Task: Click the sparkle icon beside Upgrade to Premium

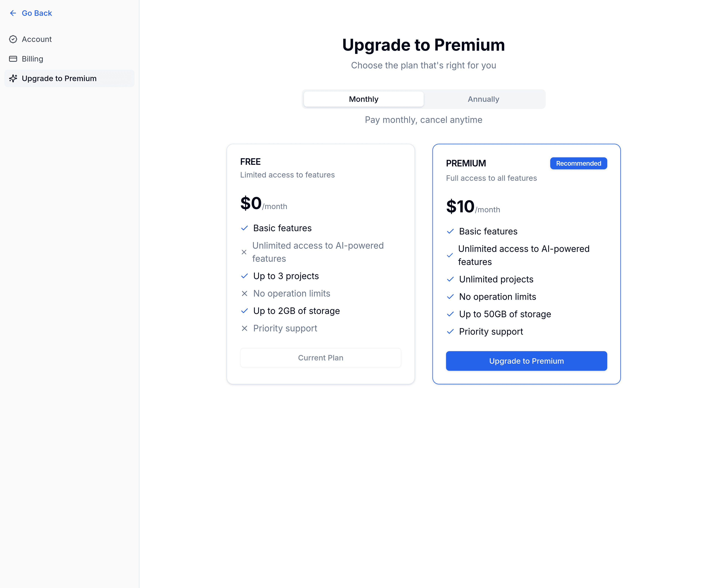Action: [x=13, y=79]
